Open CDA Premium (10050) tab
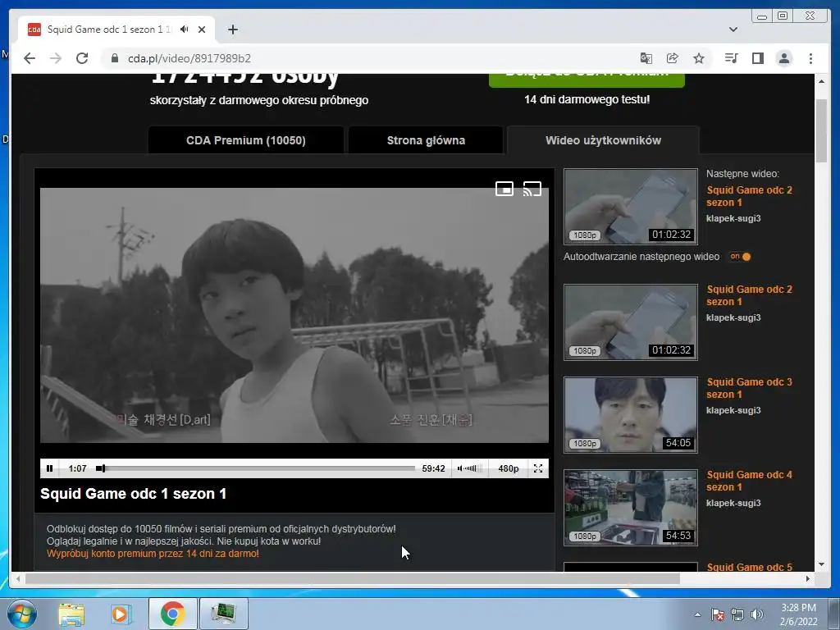Viewport: 840px width, 630px height. (246, 140)
